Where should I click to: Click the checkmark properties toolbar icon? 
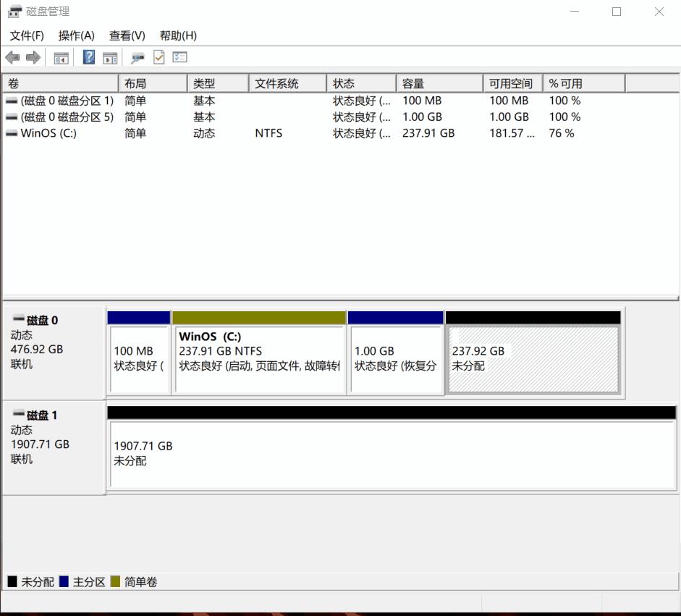coord(159,57)
